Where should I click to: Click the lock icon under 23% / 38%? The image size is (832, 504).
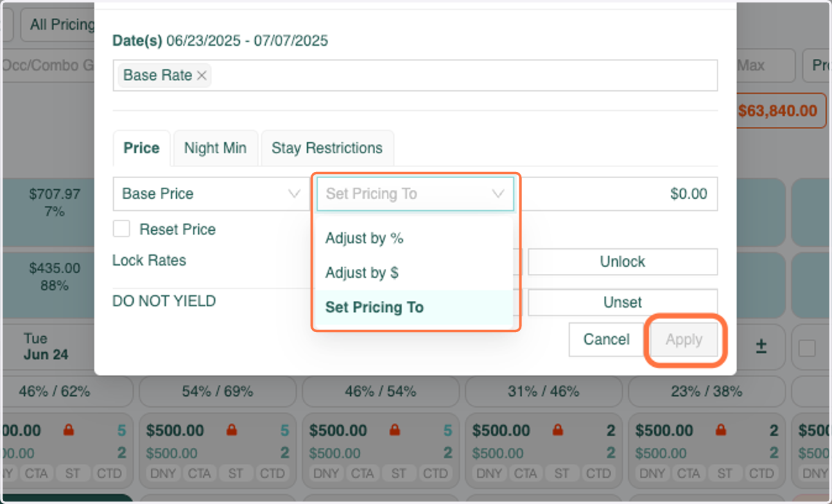(x=720, y=431)
